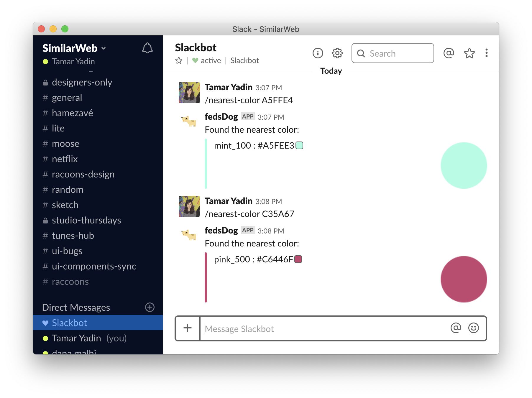532x398 pixels.
Task: Click the Direct Messages section header
Action: click(x=76, y=307)
